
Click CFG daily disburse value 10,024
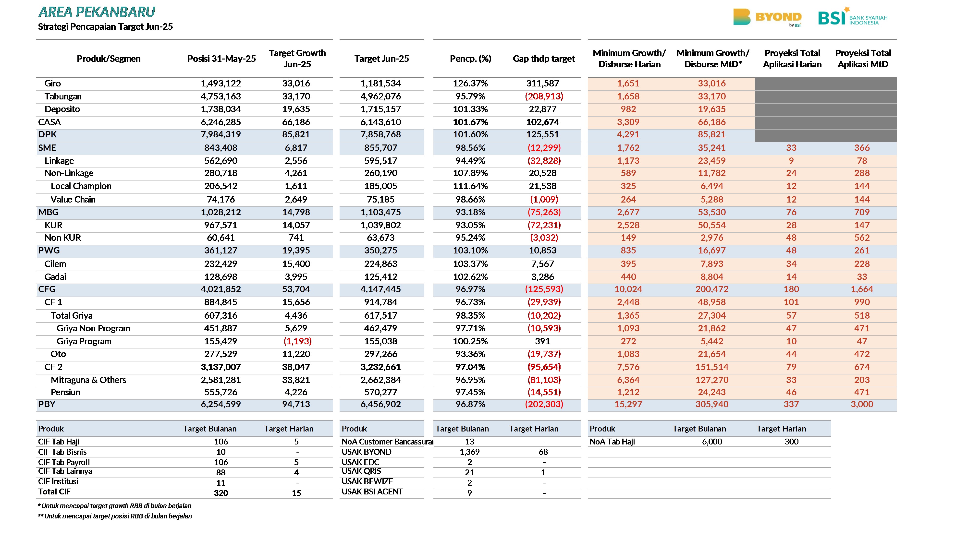pyautogui.click(x=628, y=289)
